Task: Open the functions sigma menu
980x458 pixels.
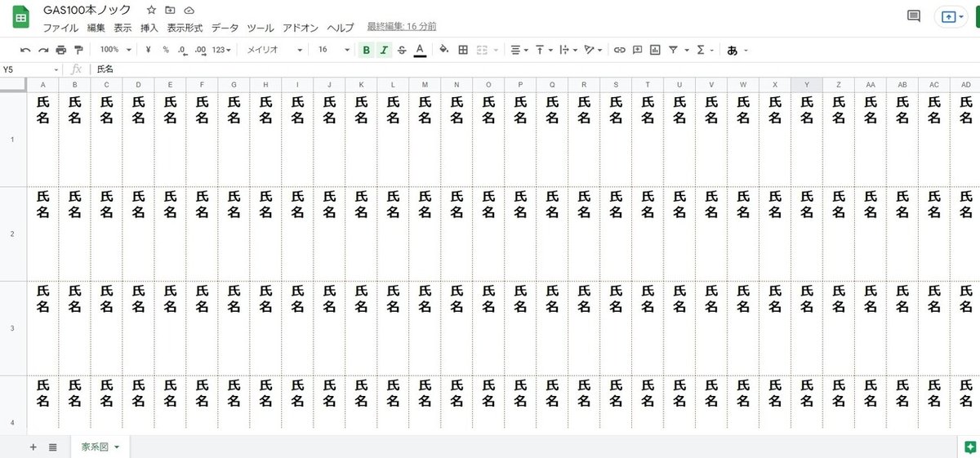Action: 705,50
